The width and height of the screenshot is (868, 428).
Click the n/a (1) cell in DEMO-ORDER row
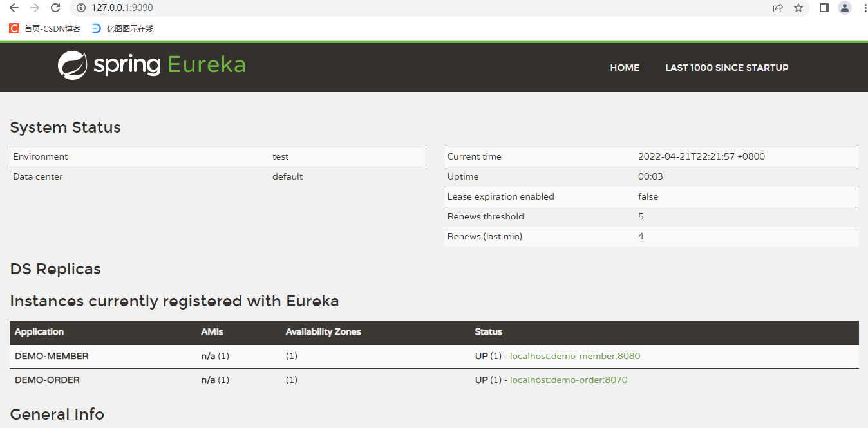click(x=215, y=380)
